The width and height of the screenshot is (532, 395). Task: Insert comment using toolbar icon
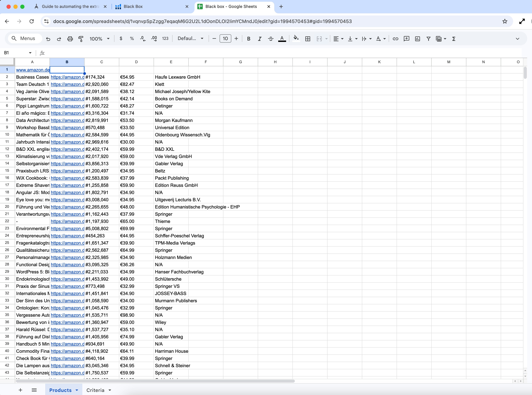coord(406,39)
